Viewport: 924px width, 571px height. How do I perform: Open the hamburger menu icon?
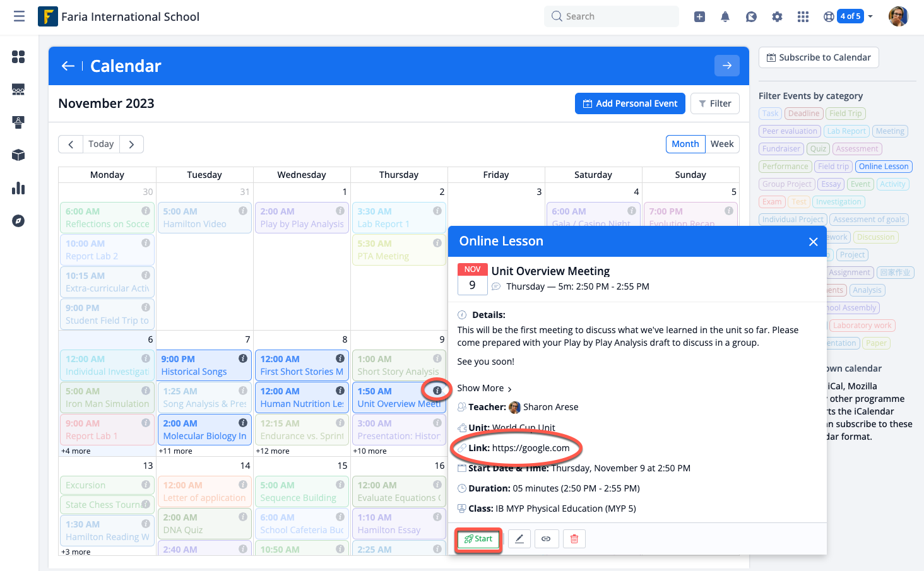click(20, 16)
